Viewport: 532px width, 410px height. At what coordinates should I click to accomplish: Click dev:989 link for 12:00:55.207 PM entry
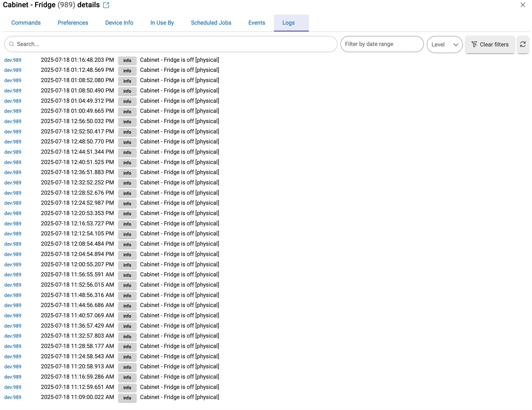click(x=13, y=265)
